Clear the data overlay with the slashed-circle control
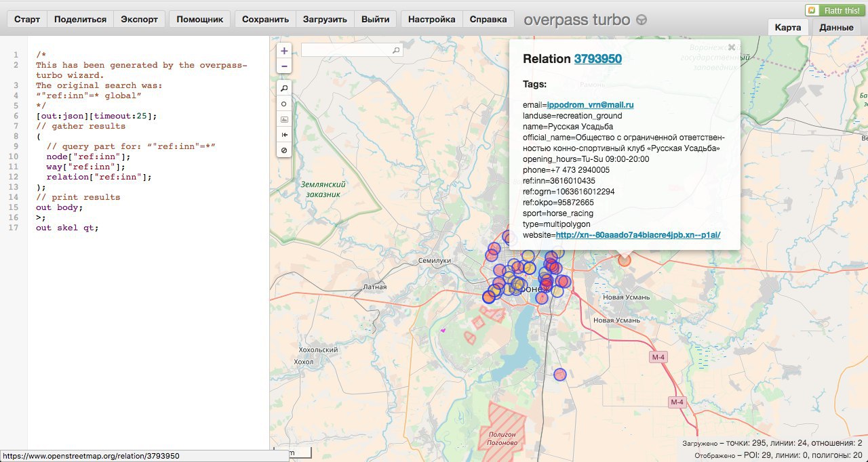Screen dimensions: 868x462 coord(284,150)
